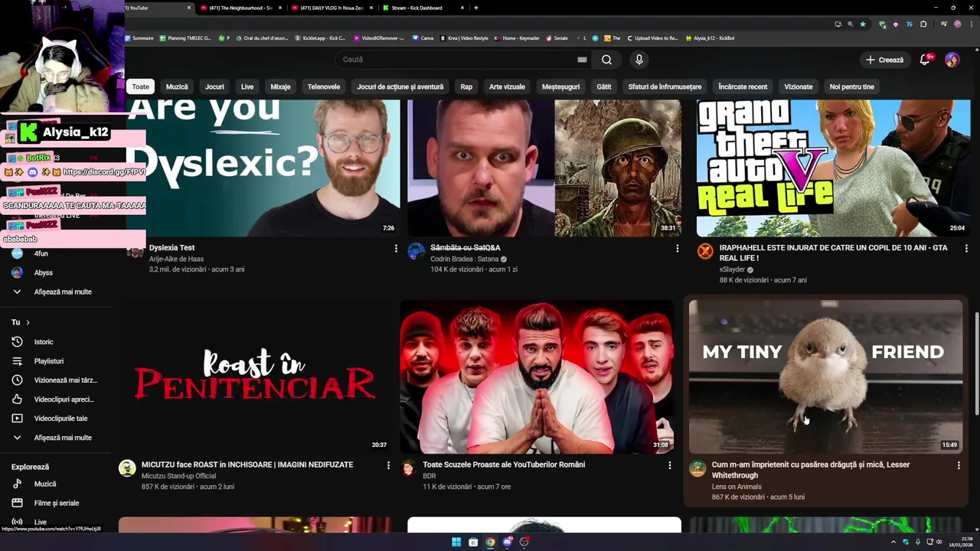The height and width of the screenshot is (551, 980).
Task: Open Windows Start menu
Action: click(x=456, y=542)
